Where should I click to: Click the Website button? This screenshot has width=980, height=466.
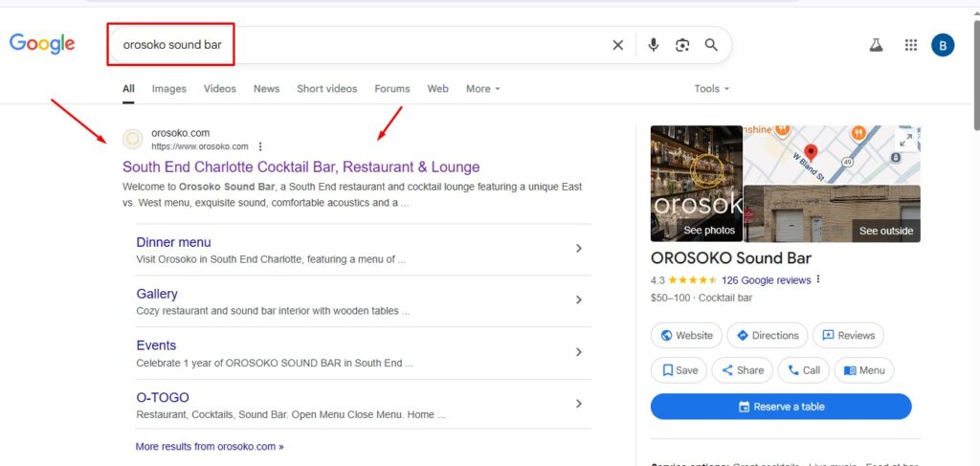pyautogui.click(x=686, y=336)
